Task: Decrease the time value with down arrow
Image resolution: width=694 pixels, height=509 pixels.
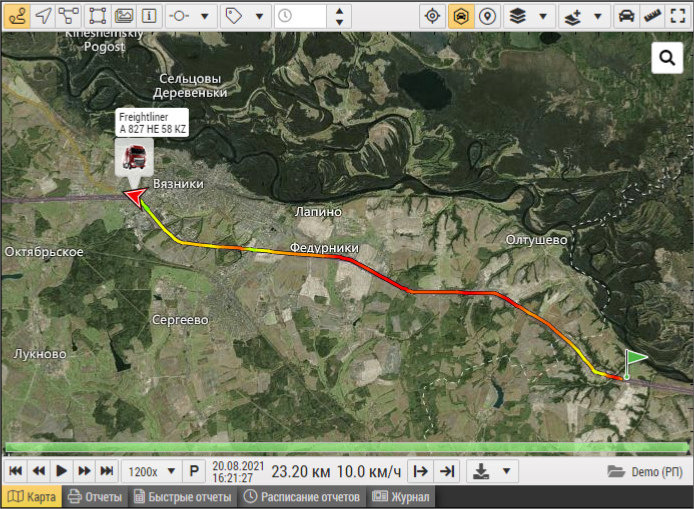Action: [x=339, y=22]
